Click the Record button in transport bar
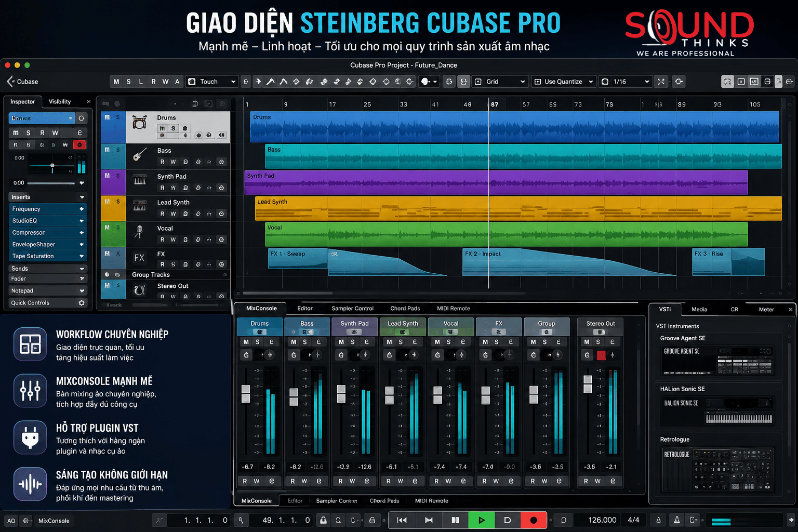Image resolution: width=798 pixels, height=532 pixels. pyautogui.click(x=534, y=520)
